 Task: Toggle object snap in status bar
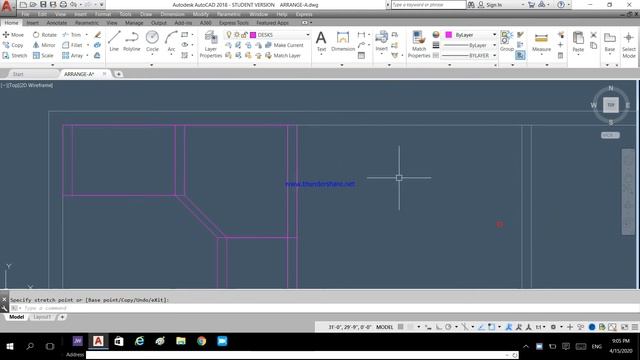point(491,327)
